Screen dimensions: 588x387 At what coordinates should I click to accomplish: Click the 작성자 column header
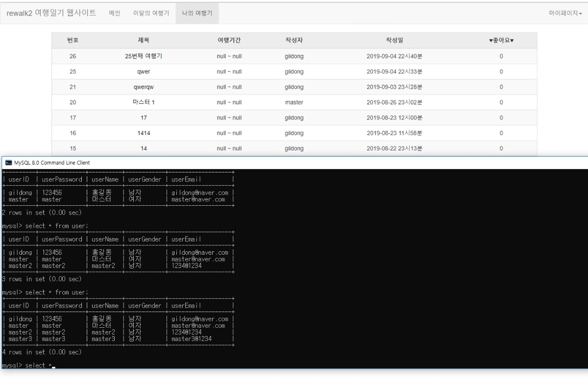(x=294, y=41)
